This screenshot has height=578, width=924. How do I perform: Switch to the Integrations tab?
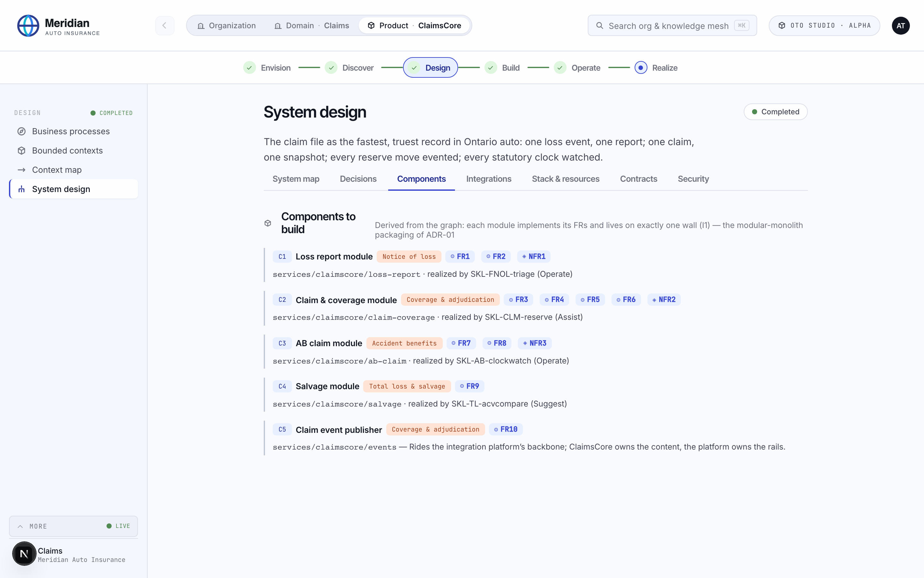click(489, 179)
